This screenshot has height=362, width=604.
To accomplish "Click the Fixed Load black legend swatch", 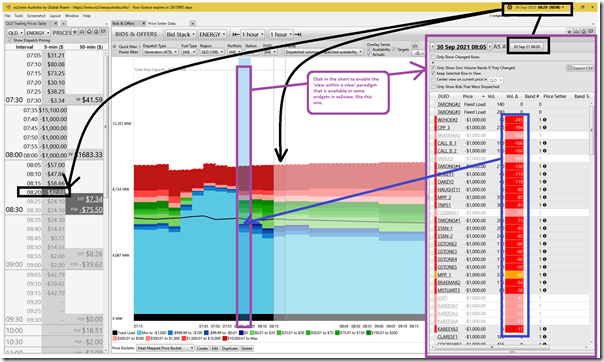I will [115, 333].
